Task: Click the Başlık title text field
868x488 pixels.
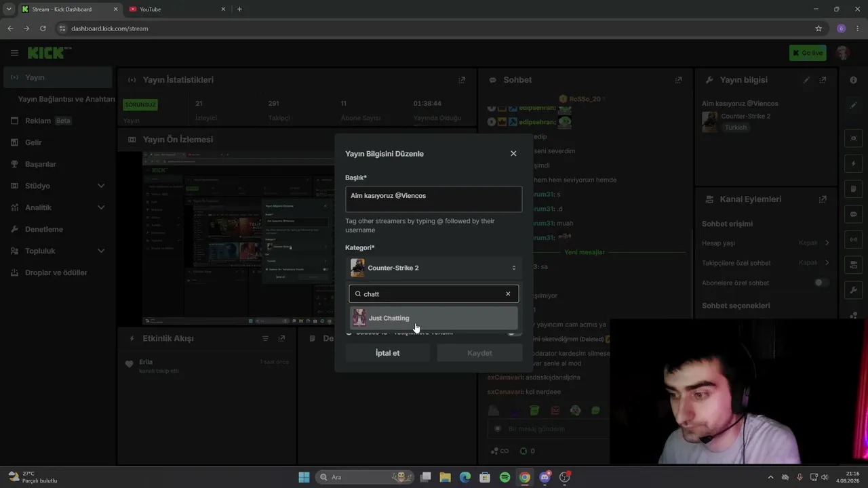Action: pos(434,199)
